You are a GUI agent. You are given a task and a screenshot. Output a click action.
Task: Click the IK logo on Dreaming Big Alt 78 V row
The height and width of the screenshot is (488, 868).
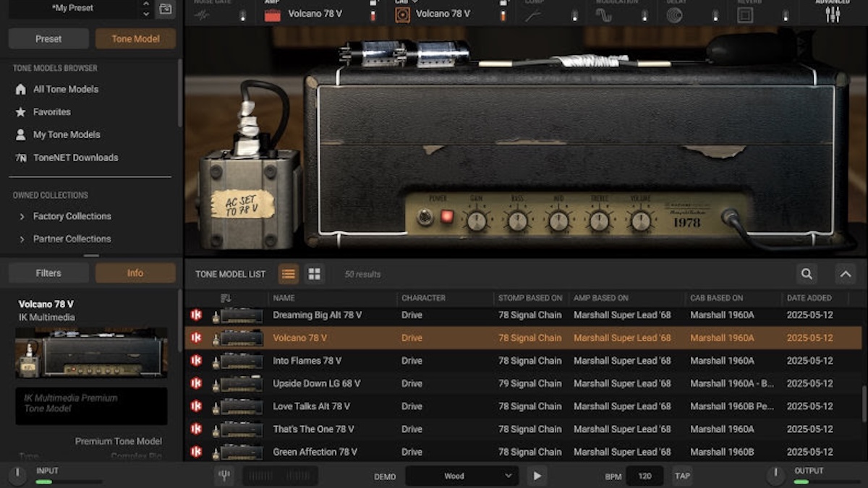click(x=196, y=315)
